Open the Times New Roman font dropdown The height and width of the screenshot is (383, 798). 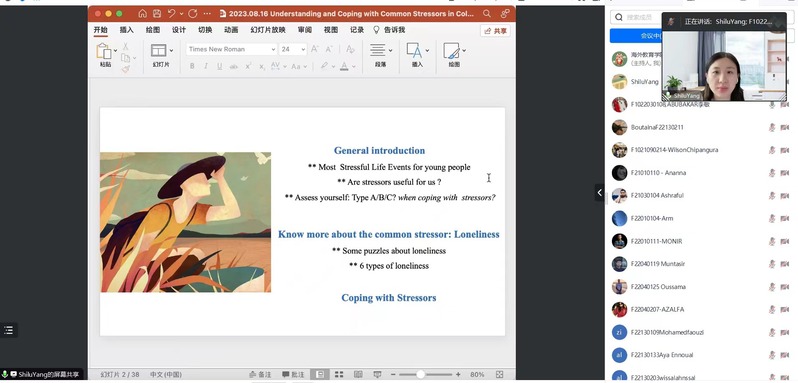tap(232, 49)
